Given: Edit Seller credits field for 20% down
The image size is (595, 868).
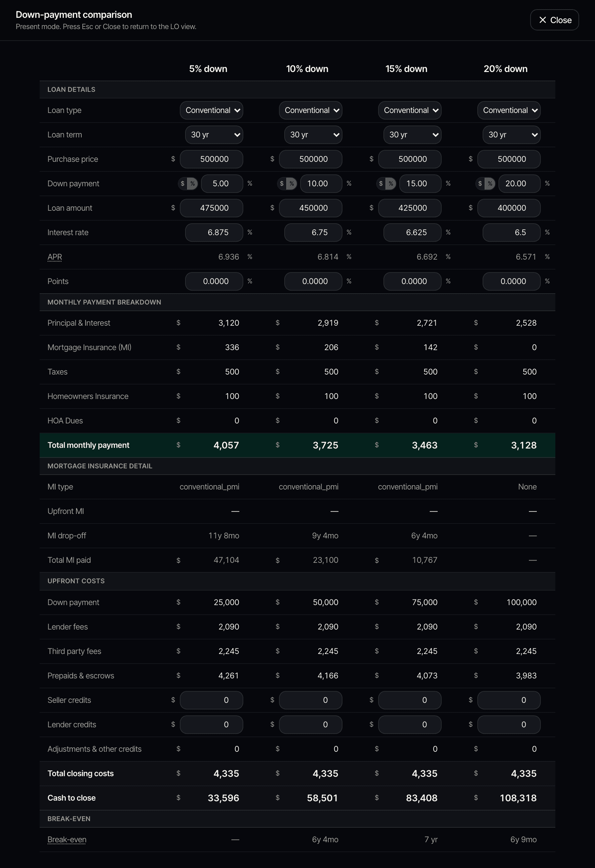Looking at the screenshot, I should pos(509,700).
